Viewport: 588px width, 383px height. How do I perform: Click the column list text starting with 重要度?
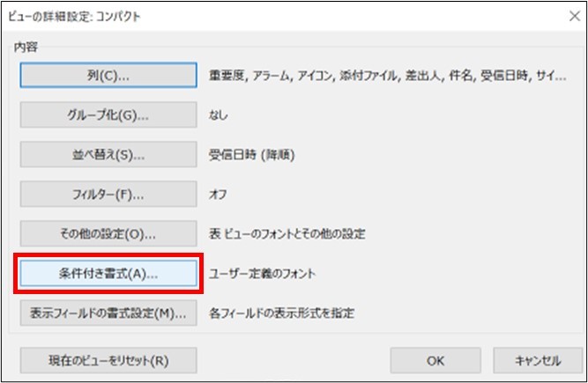[387, 76]
